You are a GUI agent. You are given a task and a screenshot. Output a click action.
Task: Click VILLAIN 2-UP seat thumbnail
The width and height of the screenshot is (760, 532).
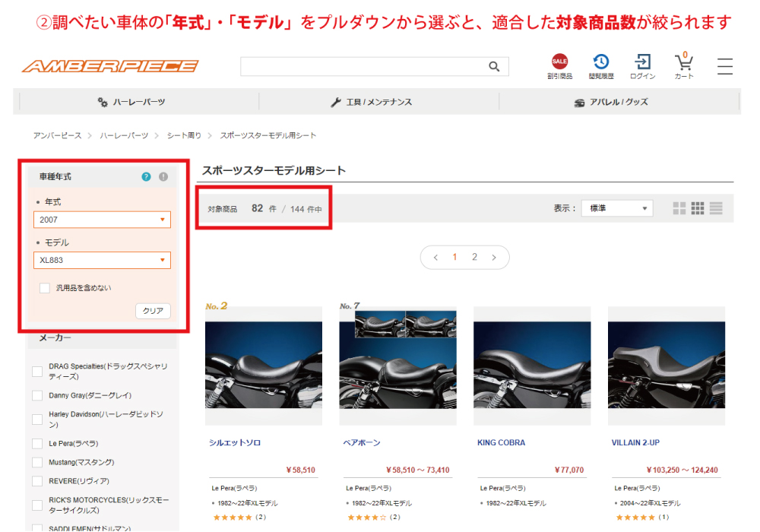click(x=667, y=366)
